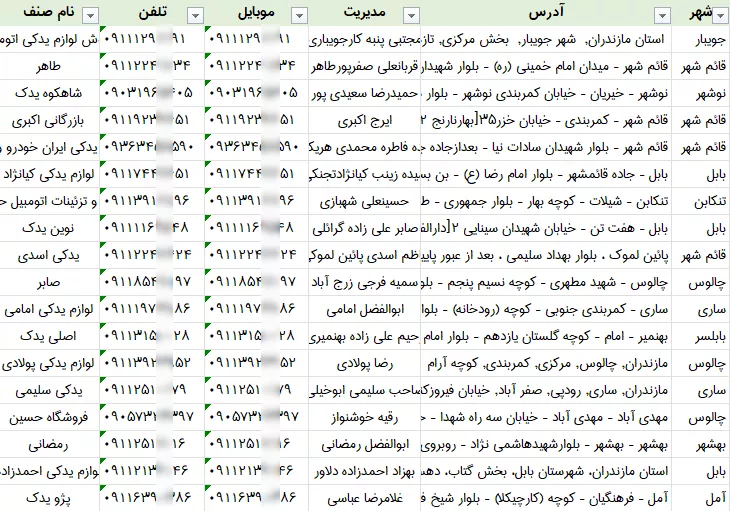This screenshot has width=730, height=511.
Task: Select manager cell رقیه خوشنواز
Action: click(x=365, y=417)
